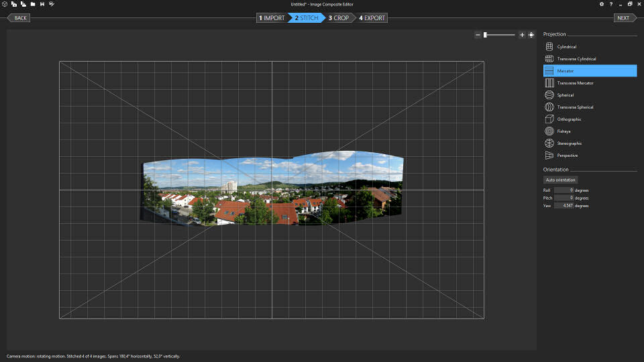Zoom in with the plus button
644x362 pixels.
pos(522,35)
